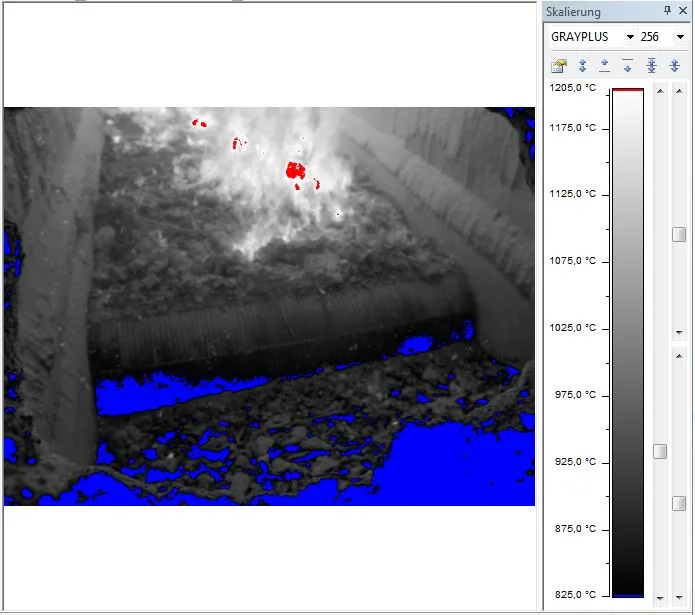Click up arrow of upper-right limit scrollbar

point(679,91)
